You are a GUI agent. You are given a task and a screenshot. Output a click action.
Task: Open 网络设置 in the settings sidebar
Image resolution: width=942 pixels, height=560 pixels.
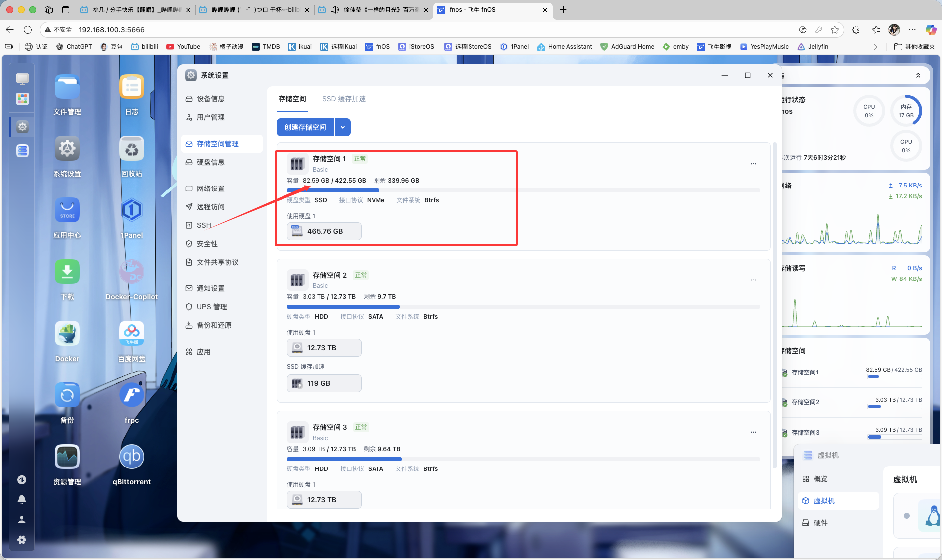tap(222, 188)
